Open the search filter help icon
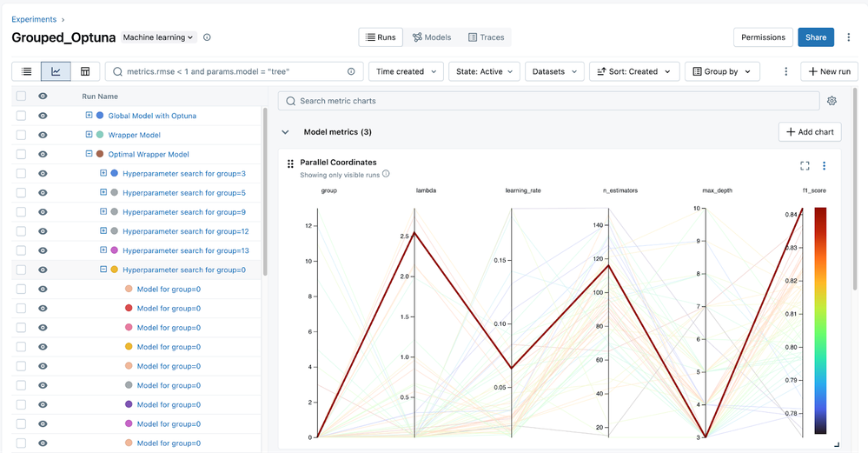868x453 pixels. pos(351,71)
